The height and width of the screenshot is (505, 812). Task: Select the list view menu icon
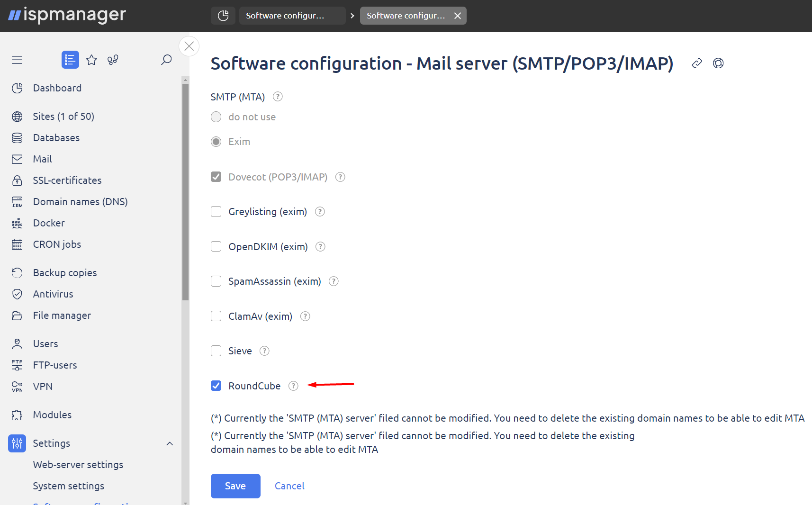point(70,60)
